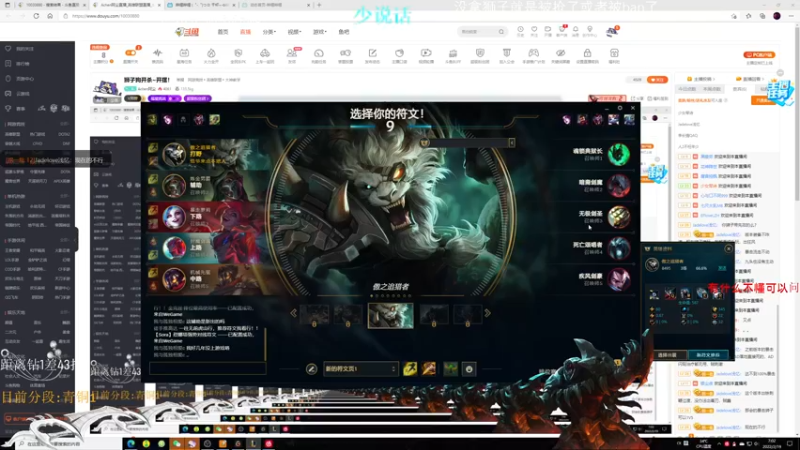The width and height of the screenshot is (800, 450).
Task: Open the League client settings gear
Action: 620,108
